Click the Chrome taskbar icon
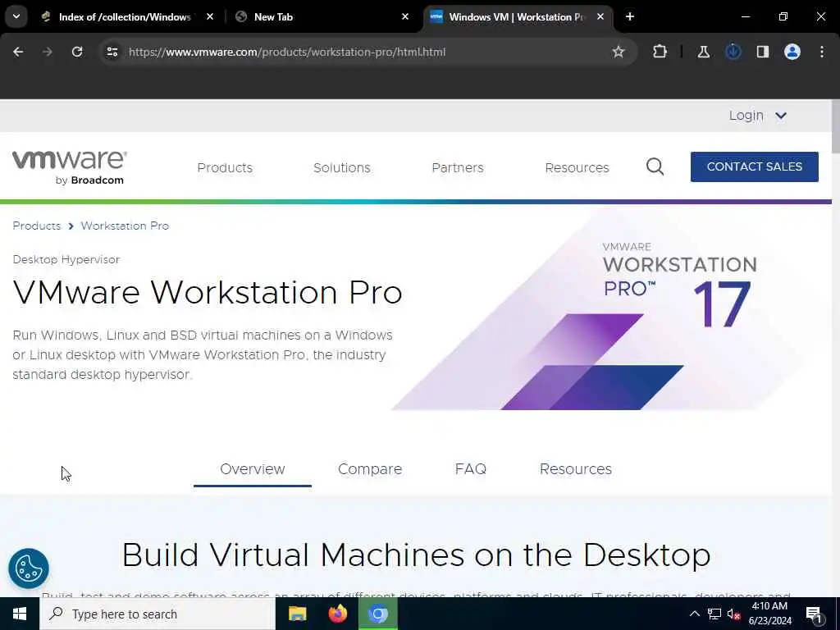The width and height of the screenshot is (840, 630). [377, 614]
